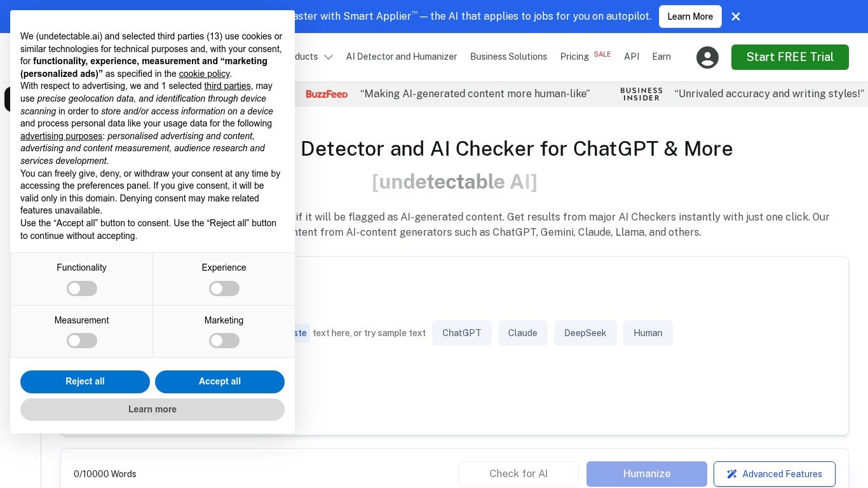Click Start FREE Trial
The width and height of the screenshot is (868, 488).
(x=789, y=57)
